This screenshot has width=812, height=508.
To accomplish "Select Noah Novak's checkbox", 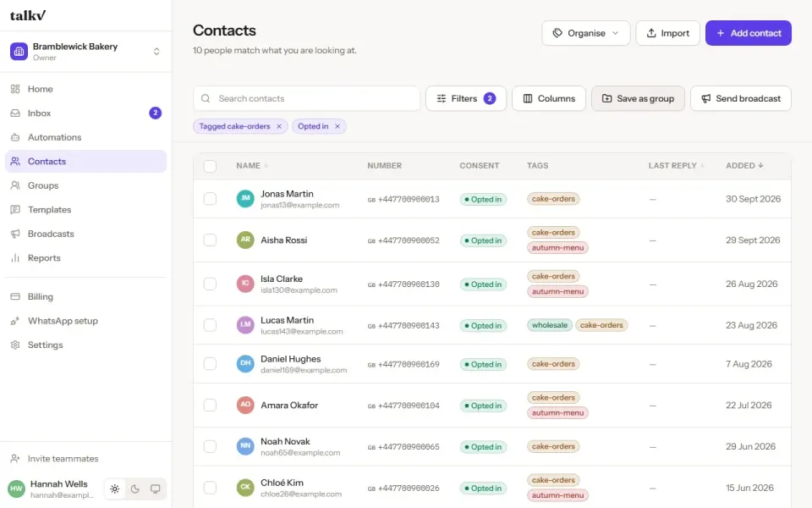I will coord(210,446).
